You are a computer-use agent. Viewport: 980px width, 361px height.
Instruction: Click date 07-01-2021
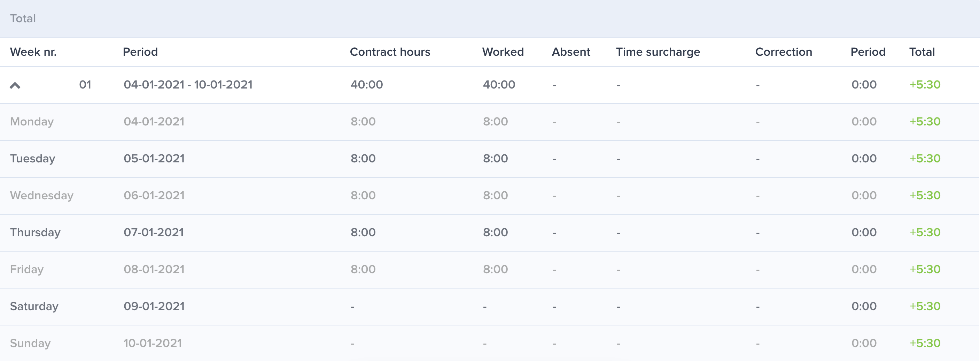(x=154, y=232)
